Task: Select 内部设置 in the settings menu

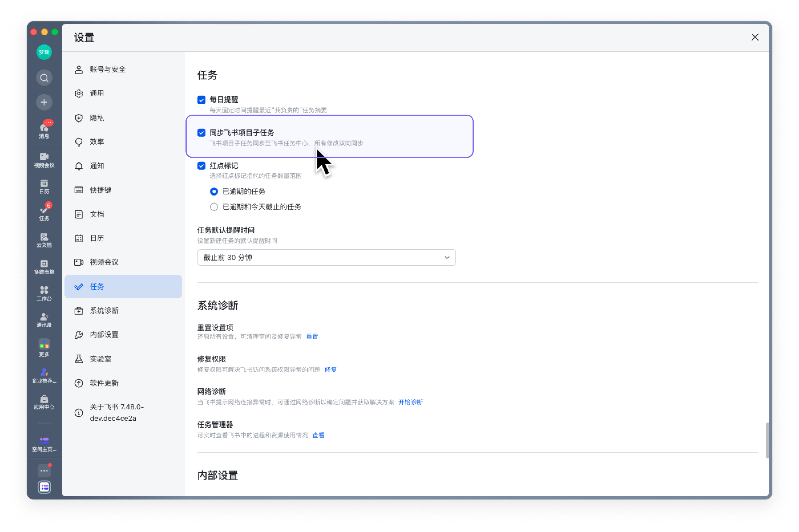Action: (123, 334)
